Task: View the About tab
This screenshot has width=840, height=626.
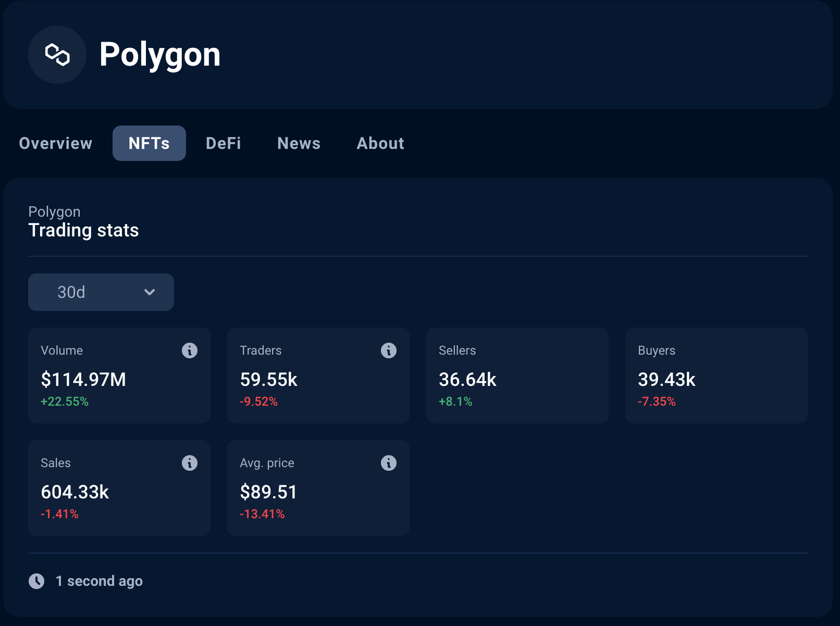Action: click(x=380, y=143)
